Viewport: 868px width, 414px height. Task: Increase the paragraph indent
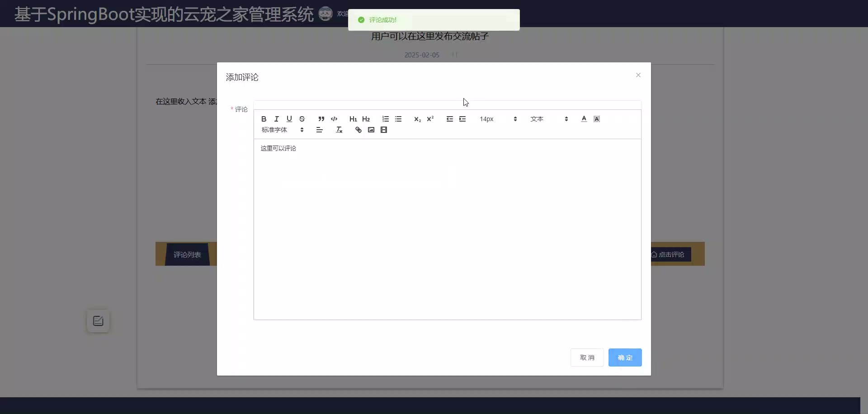tap(462, 119)
